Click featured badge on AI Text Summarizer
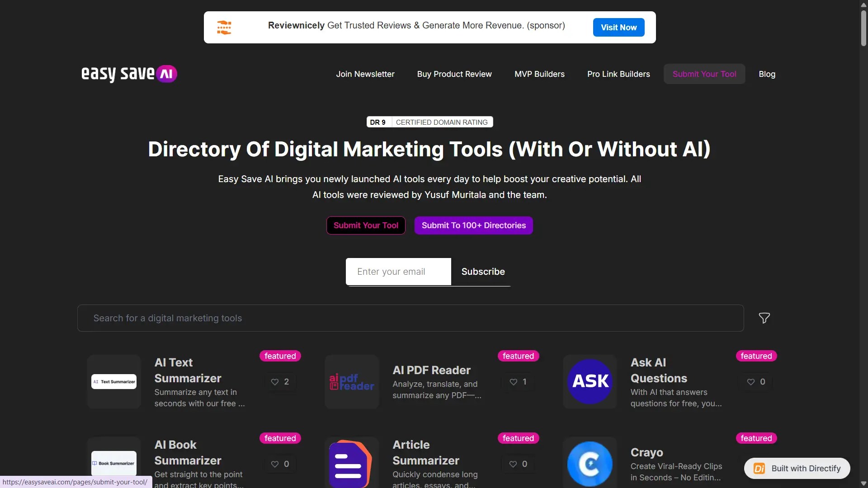The height and width of the screenshot is (488, 868). (280, 356)
